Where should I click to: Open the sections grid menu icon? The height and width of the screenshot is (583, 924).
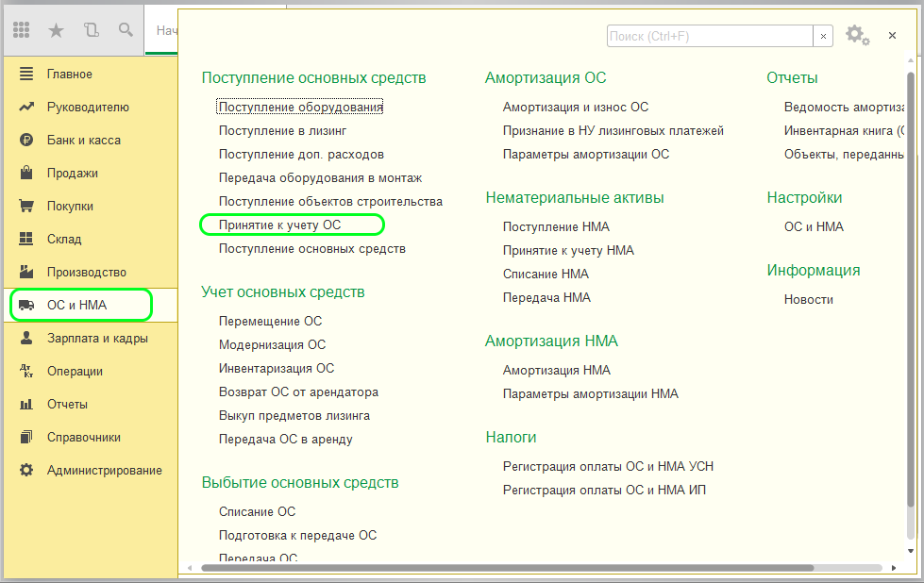(x=21, y=30)
